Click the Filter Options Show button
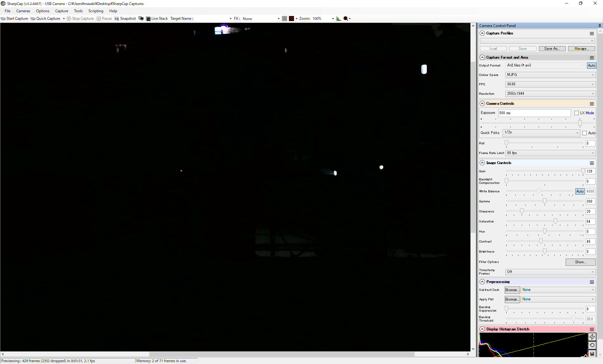The width and height of the screenshot is (603, 364). [580, 262]
